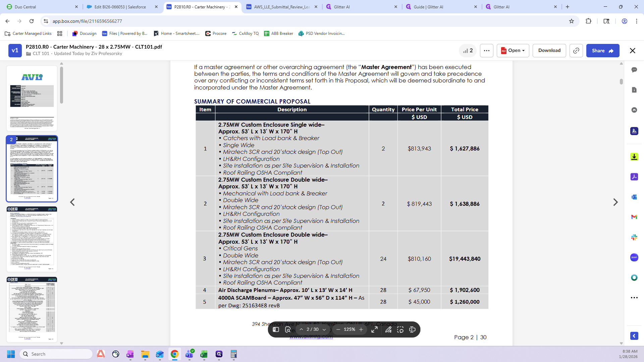Go to previous page with up chevron
This screenshot has width=644, height=362.
click(x=301, y=329)
